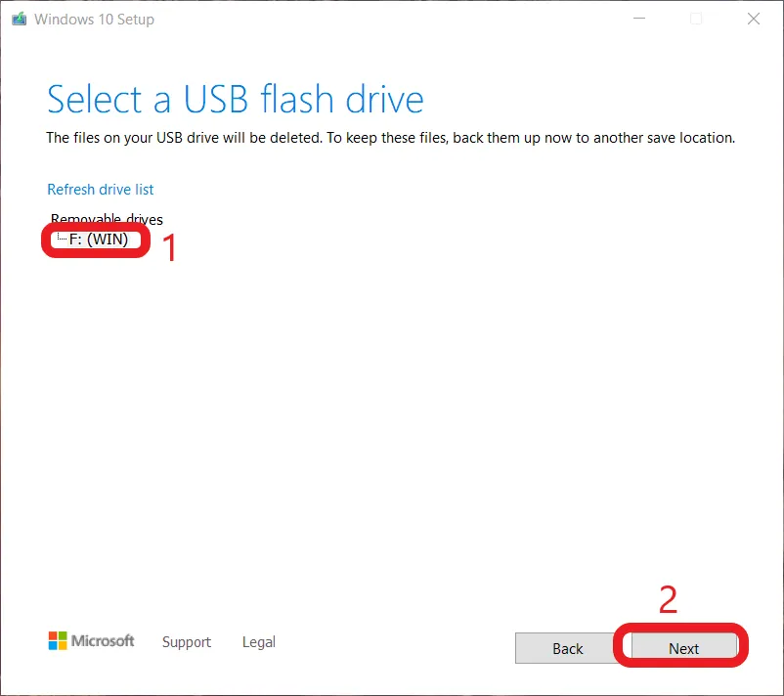Click the Windows Setup icon in title bar

[x=18, y=18]
